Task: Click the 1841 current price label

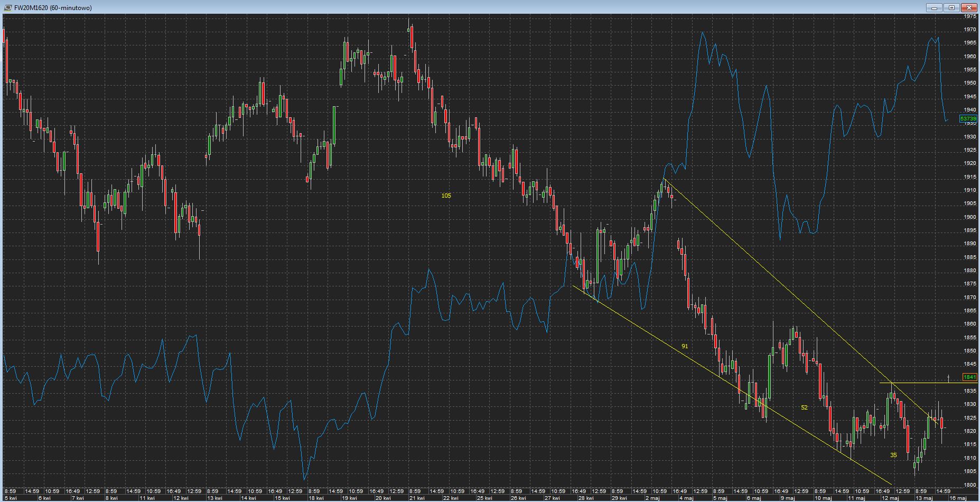Action: tap(970, 377)
